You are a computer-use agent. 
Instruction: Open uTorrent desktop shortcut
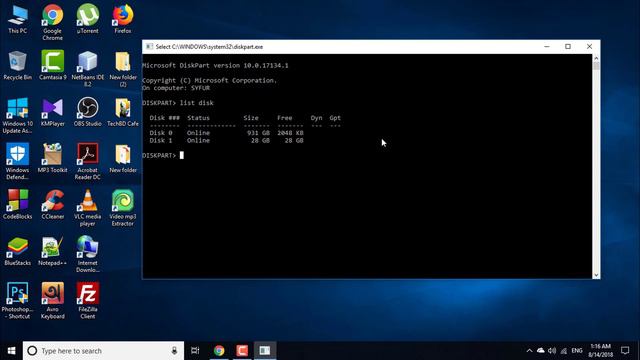(x=88, y=19)
